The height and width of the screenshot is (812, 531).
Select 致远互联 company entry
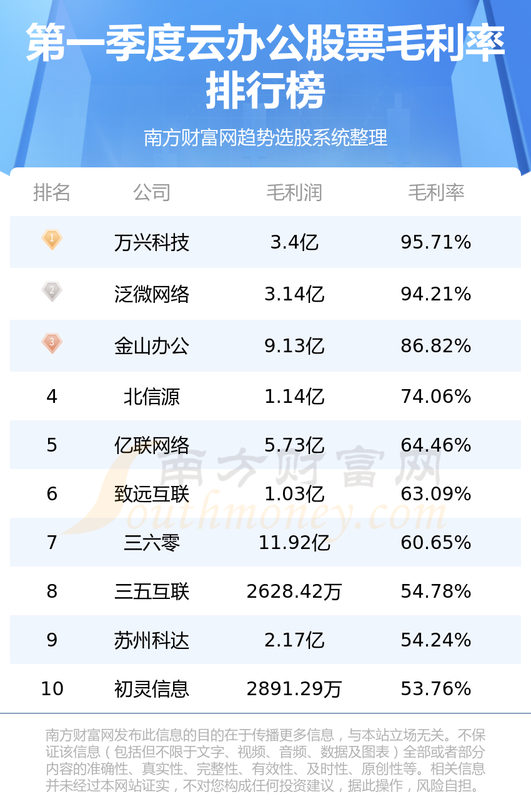[x=152, y=494]
